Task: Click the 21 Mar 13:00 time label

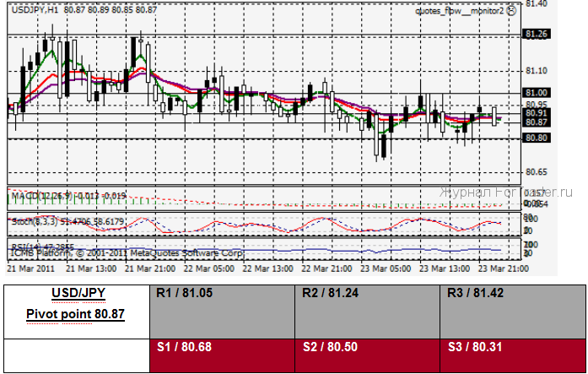Action: tap(91, 268)
